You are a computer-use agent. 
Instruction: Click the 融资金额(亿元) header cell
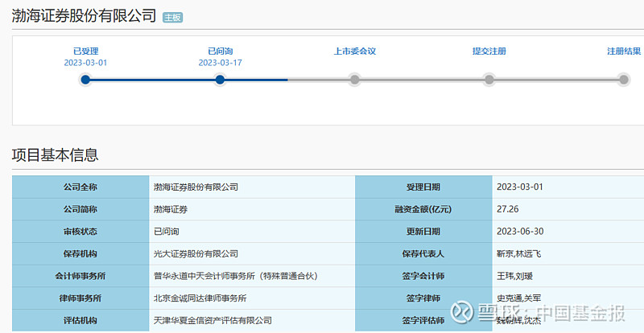[x=423, y=209]
